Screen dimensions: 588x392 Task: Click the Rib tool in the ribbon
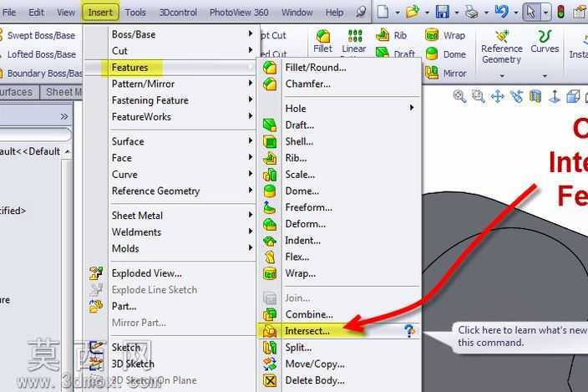(x=392, y=35)
